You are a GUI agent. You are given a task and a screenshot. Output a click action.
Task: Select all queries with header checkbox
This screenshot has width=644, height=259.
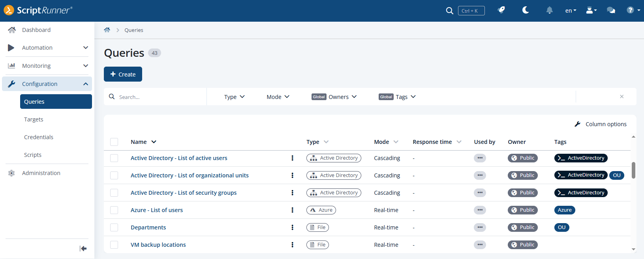(x=114, y=142)
